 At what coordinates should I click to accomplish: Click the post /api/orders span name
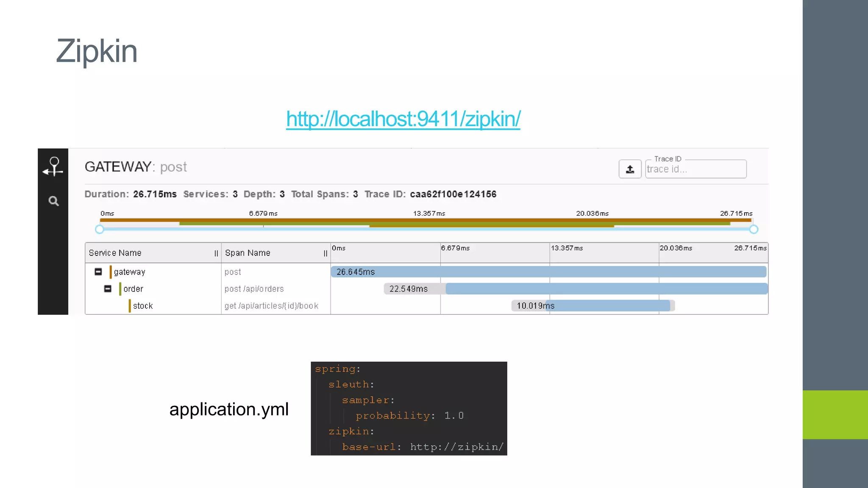pos(254,289)
